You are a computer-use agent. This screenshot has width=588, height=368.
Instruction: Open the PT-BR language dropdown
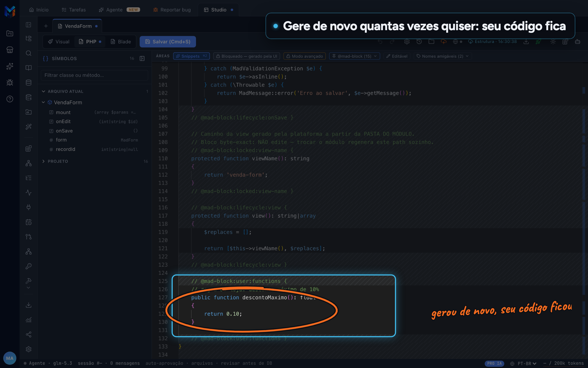(x=524, y=363)
